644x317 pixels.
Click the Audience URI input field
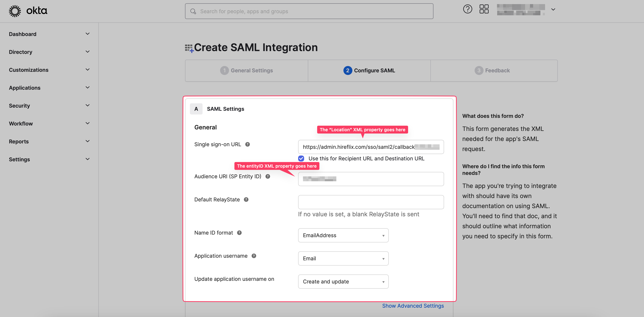point(371,179)
